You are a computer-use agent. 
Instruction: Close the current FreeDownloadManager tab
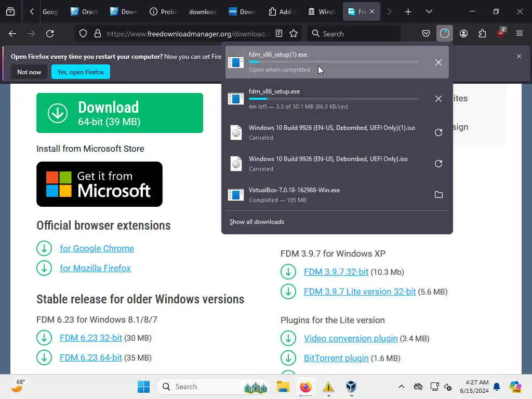[x=372, y=12]
